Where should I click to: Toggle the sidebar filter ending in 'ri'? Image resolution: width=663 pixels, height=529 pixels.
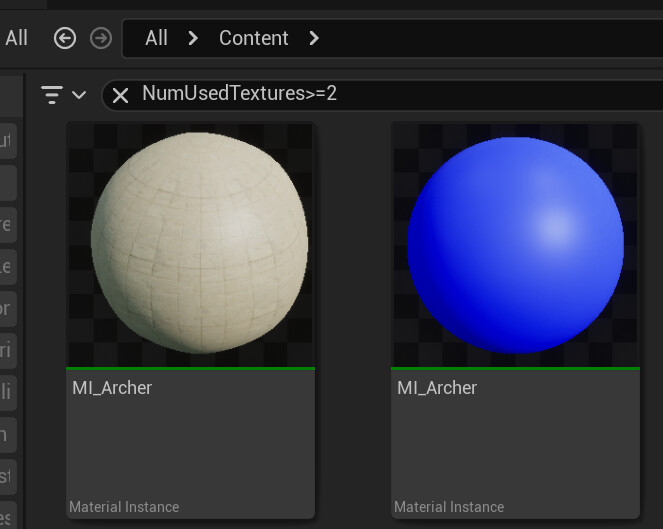pyautogui.click(x=7, y=351)
